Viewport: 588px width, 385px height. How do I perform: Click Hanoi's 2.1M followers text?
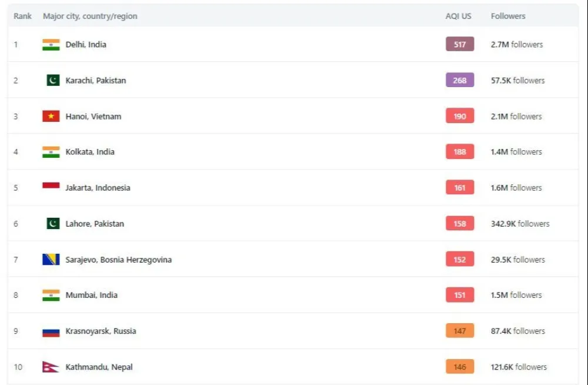coord(516,116)
